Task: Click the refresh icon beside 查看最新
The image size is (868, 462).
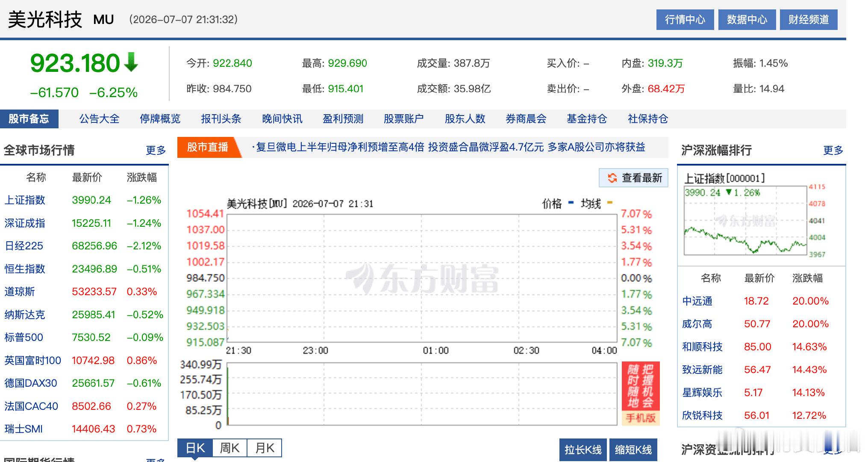Action: point(612,178)
